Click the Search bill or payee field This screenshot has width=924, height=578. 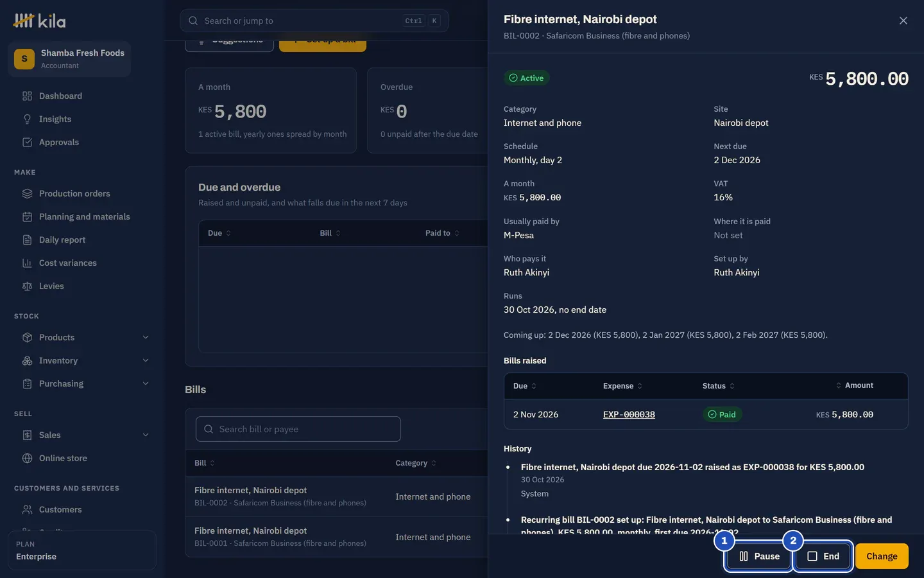(x=298, y=429)
